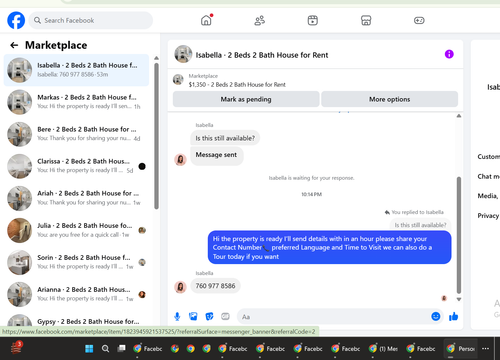This screenshot has width=500, height=360.
Task: Click the Aa message input field
Action: tap(333, 317)
